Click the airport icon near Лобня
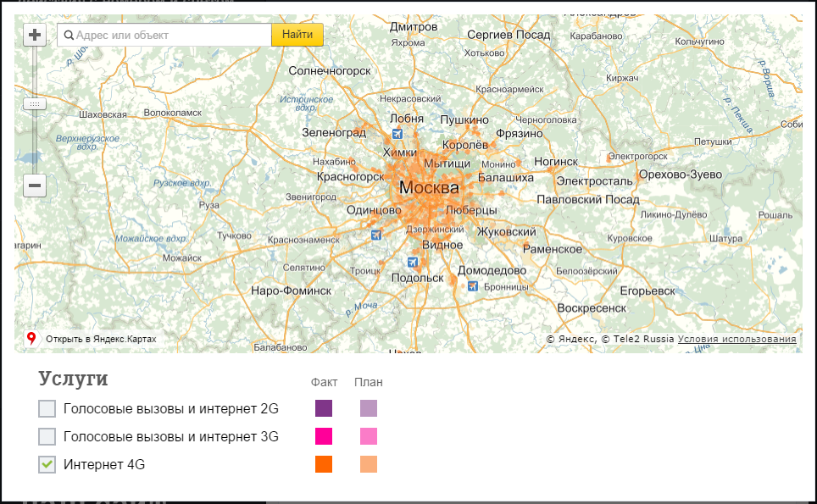Screen dimensions: 817x504 [397, 134]
